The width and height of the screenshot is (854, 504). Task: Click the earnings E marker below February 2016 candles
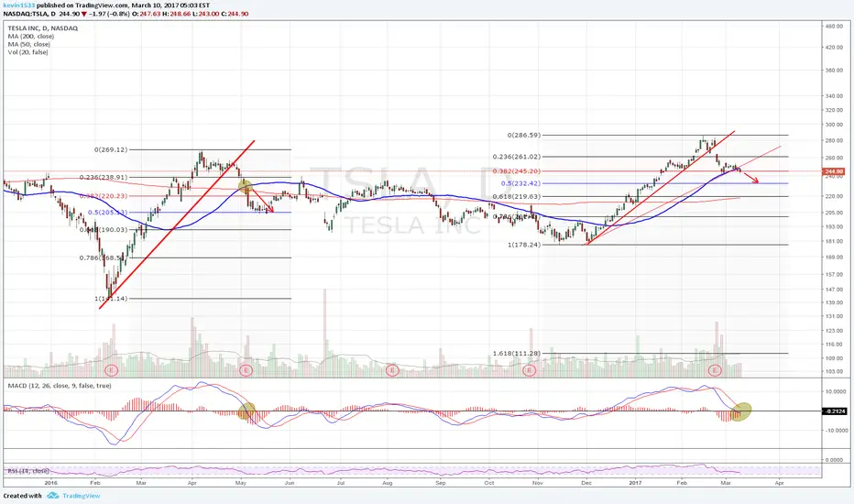(111, 370)
